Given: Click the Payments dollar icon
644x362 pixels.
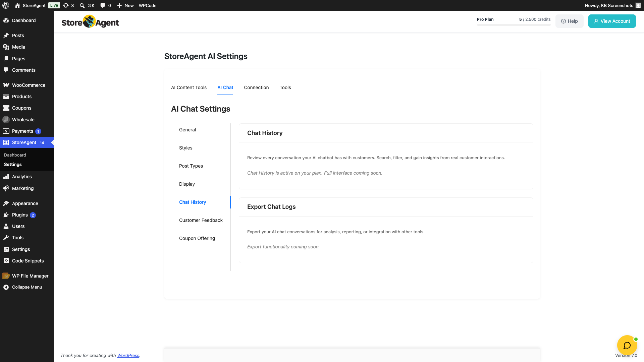Looking at the screenshot, I should click(x=6, y=131).
